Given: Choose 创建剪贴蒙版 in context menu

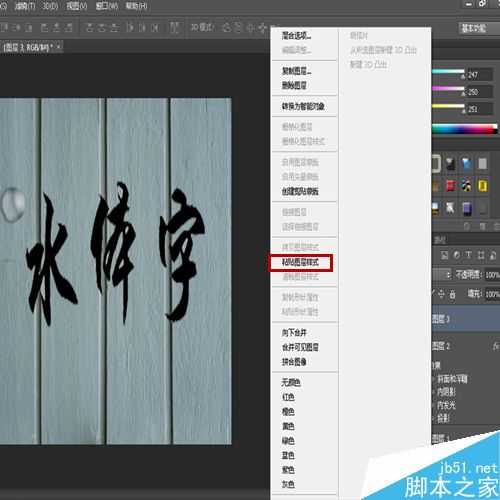Looking at the screenshot, I should tap(300, 191).
